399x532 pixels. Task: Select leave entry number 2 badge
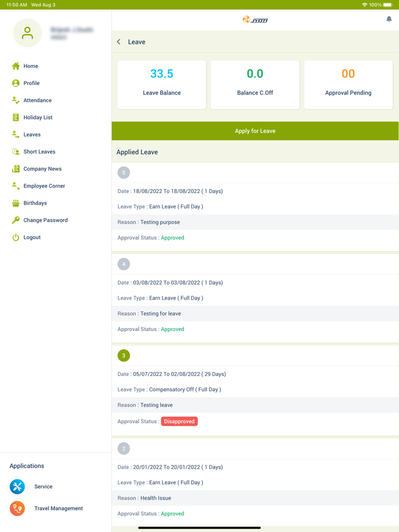[124, 448]
